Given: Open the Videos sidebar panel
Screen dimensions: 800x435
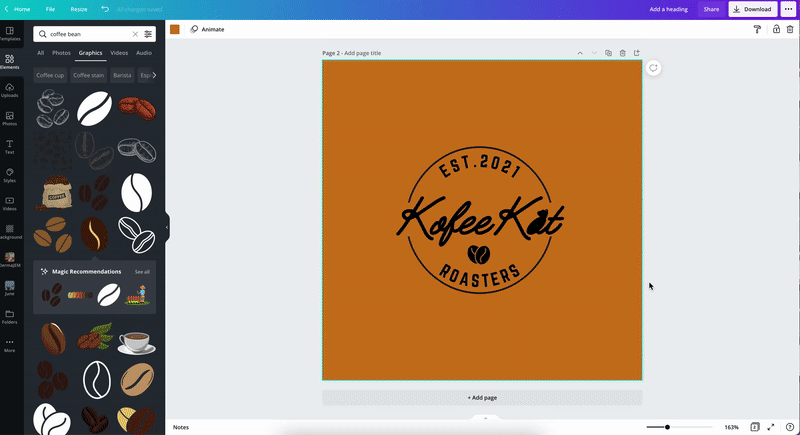Looking at the screenshot, I should (10, 204).
